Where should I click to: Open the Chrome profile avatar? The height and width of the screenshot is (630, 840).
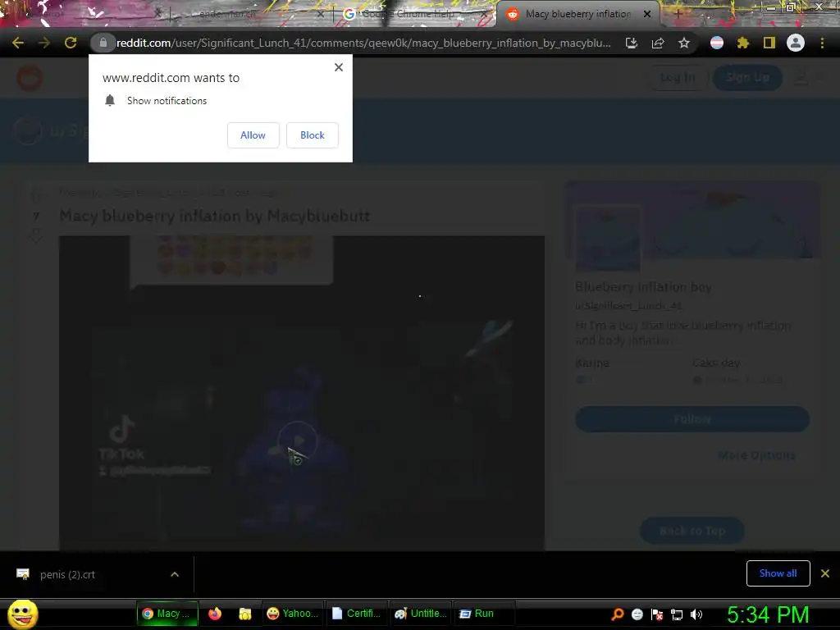click(796, 43)
